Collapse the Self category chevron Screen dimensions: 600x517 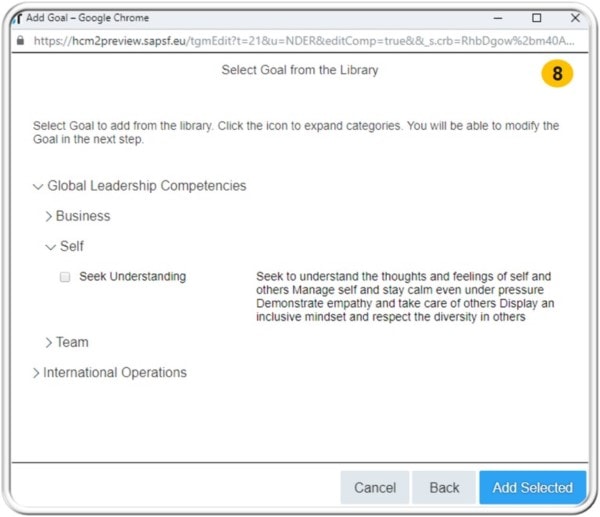(50, 247)
